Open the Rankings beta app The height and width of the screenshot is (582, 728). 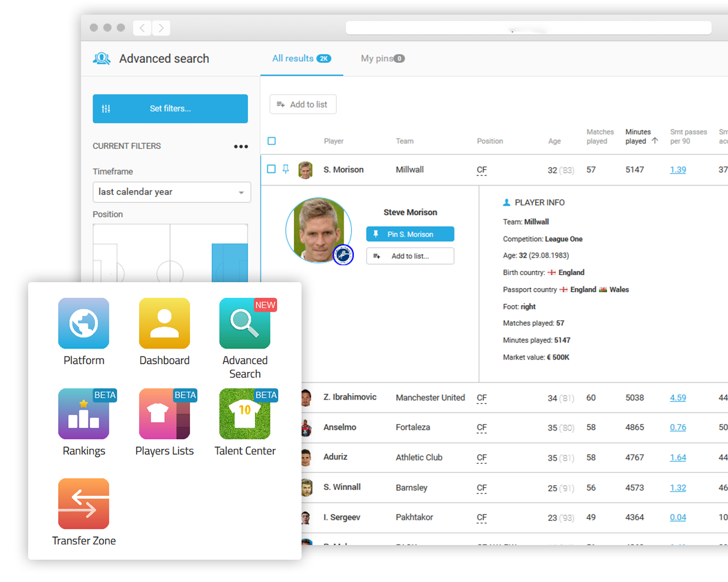pyautogui.click(x=83, y=414)
